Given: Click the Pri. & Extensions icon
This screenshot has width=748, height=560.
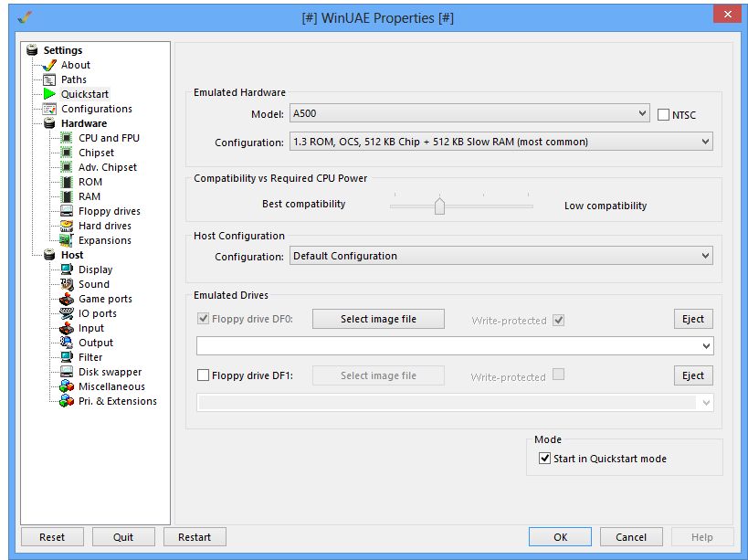Looking at the screenshot, I should pyautogui.click(x=67, y=401).
